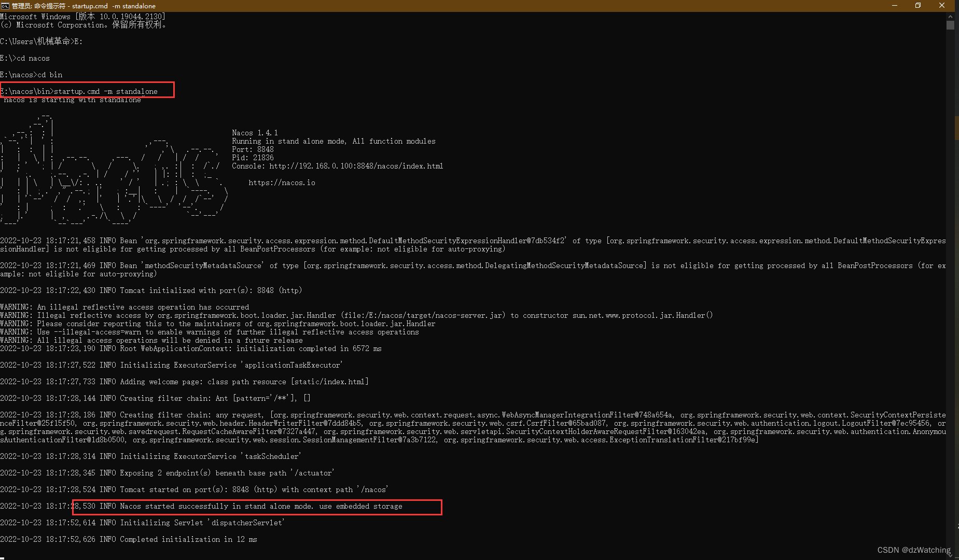Click the 'E:\>cd nacos' command line
Screen dimensions: 959x560
pyautogui.click(x=25, y=58)
